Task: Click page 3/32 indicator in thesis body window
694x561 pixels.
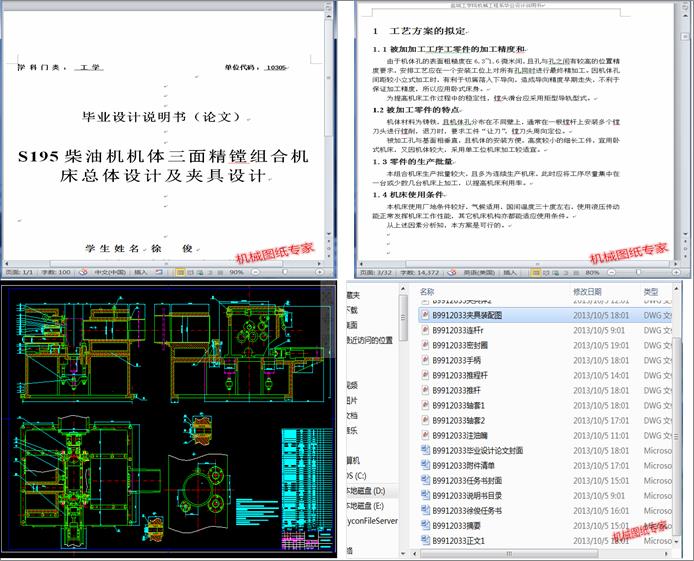Action: click(375, 273)
